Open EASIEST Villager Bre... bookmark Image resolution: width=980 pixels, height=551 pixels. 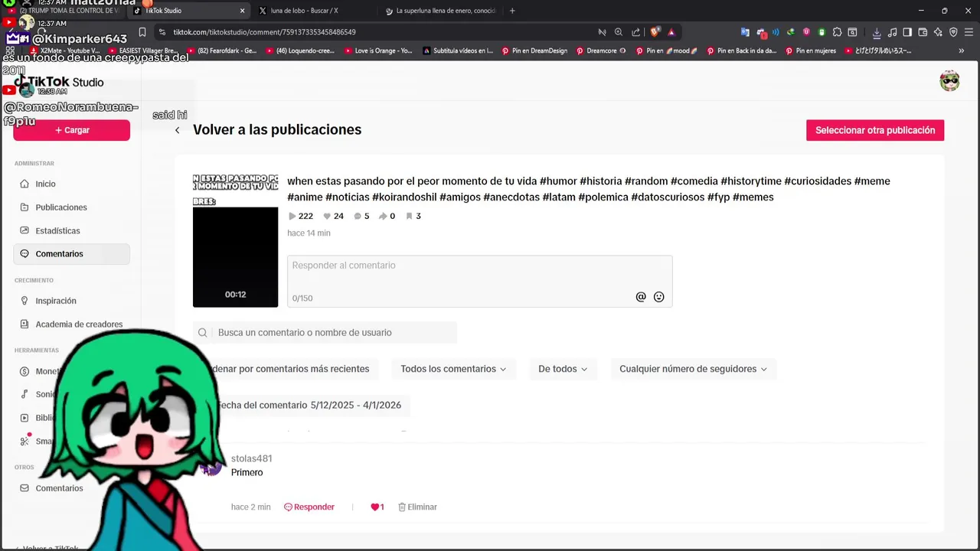pos(144,51)
